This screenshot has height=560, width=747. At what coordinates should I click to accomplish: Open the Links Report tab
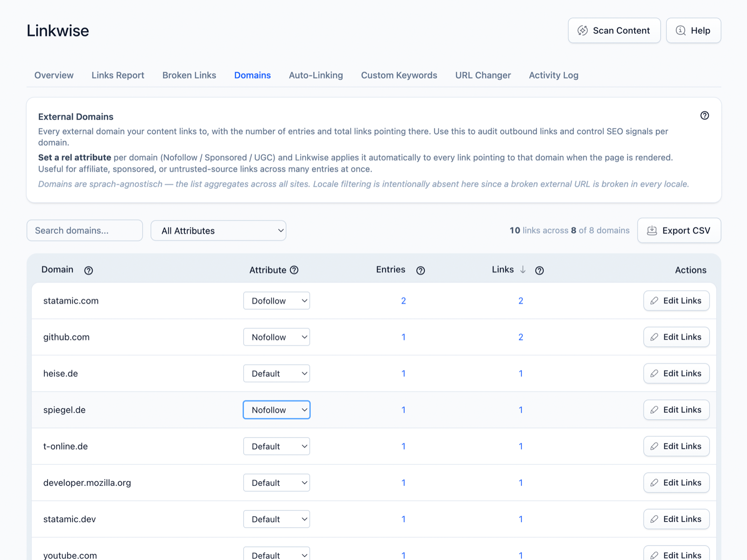[118, 75]
